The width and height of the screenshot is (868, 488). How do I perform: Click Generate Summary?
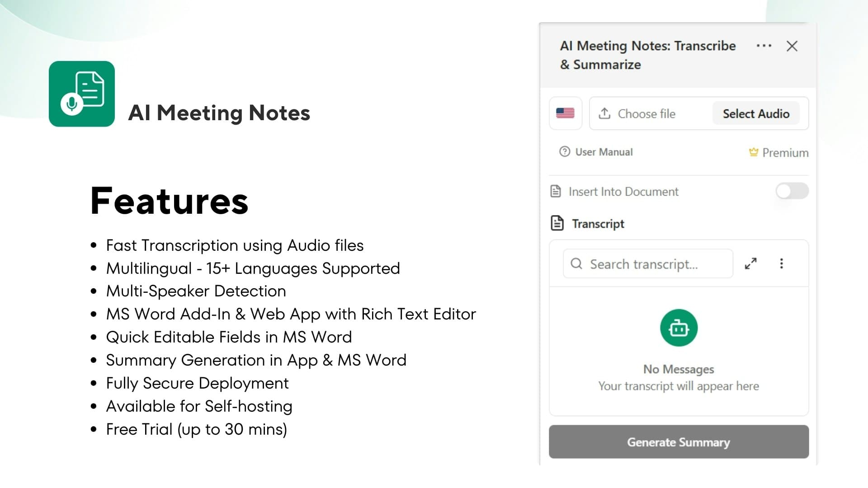678,442
